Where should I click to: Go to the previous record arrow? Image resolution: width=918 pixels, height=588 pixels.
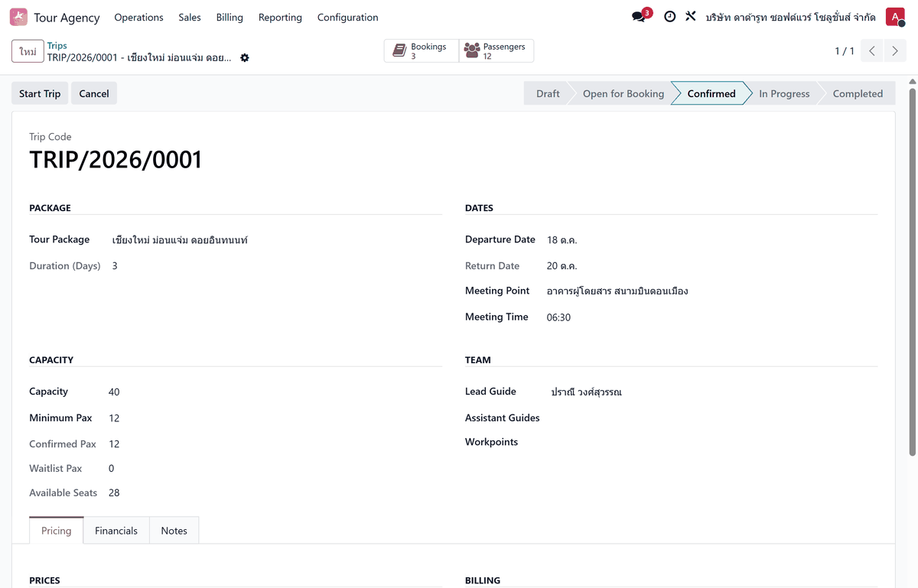872,51
